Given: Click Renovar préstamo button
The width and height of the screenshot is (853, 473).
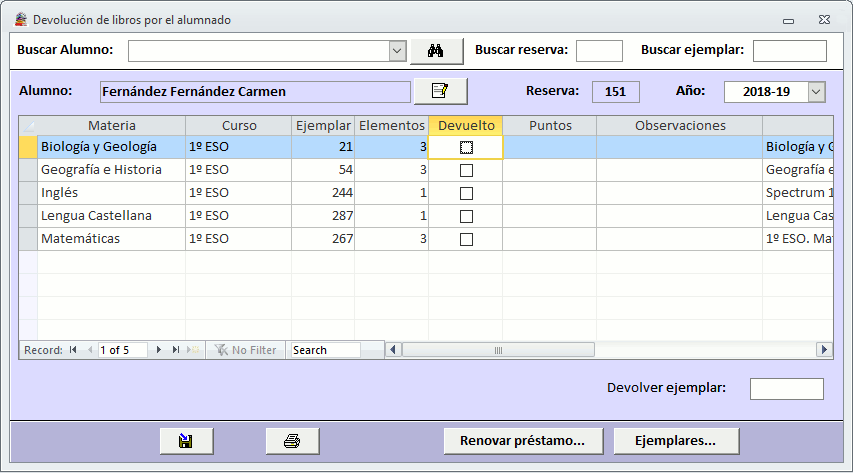Looking at the screenshot, I should (x=522, y=441).
